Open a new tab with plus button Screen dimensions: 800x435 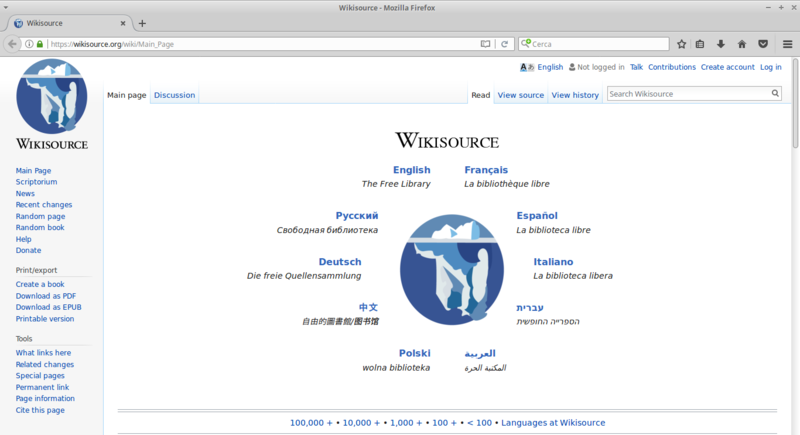[x=142, y=23]
